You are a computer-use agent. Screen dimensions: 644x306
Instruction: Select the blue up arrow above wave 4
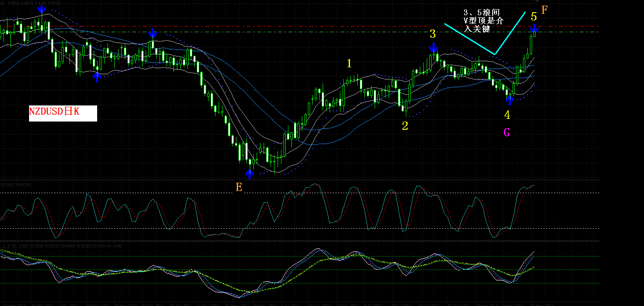pos(510,100)
